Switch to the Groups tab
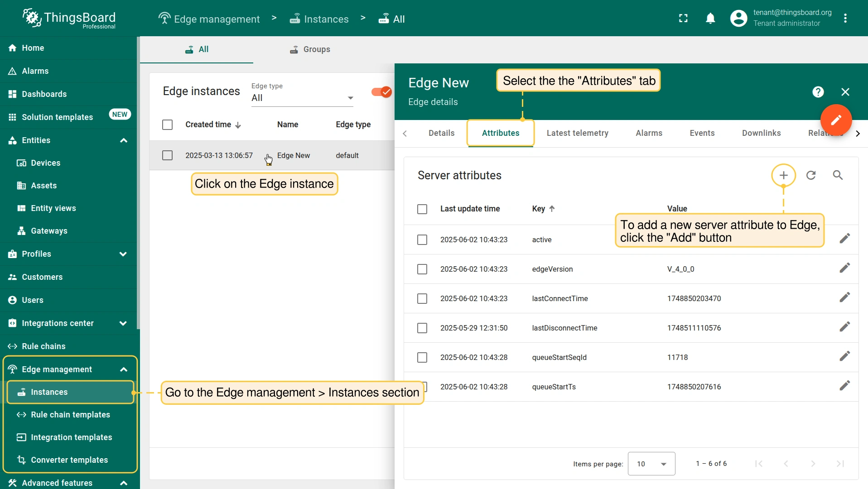Image resolution: width=868 pixels, height=489 pixels. pyautogui.click(x=310, y=49)
